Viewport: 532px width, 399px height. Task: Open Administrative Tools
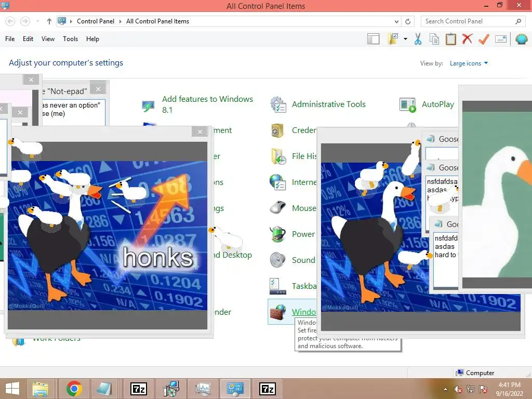tap(329, 104)
